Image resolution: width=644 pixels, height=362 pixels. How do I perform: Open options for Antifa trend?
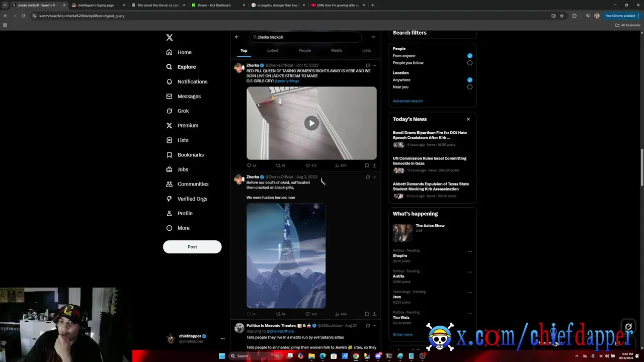(470, 272)
